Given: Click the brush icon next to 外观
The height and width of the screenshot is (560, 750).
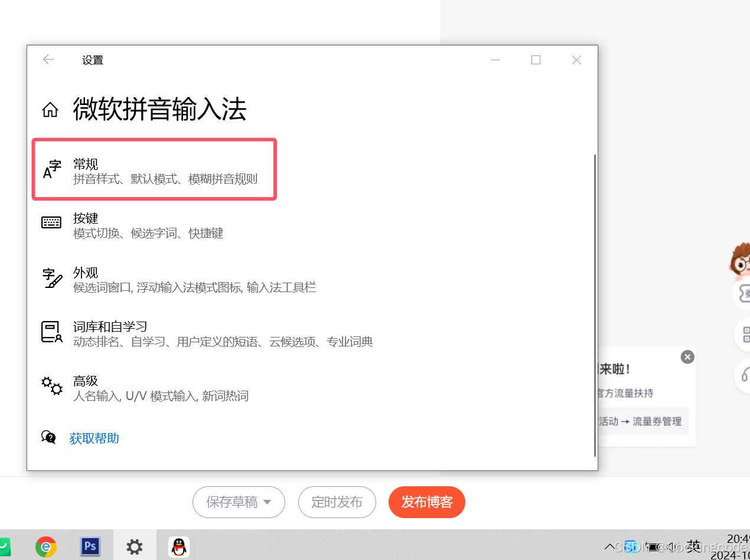Looking at the screenshot, I should point(52,278).
